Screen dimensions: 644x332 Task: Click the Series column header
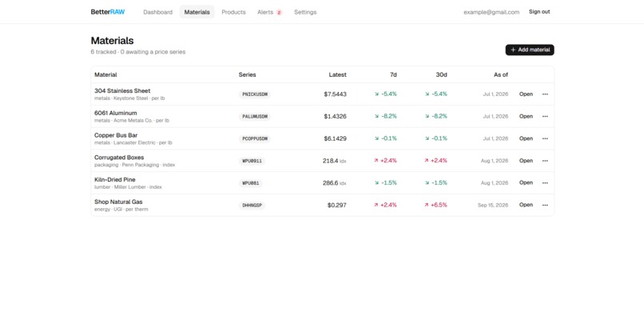click(x=247, y=75)
